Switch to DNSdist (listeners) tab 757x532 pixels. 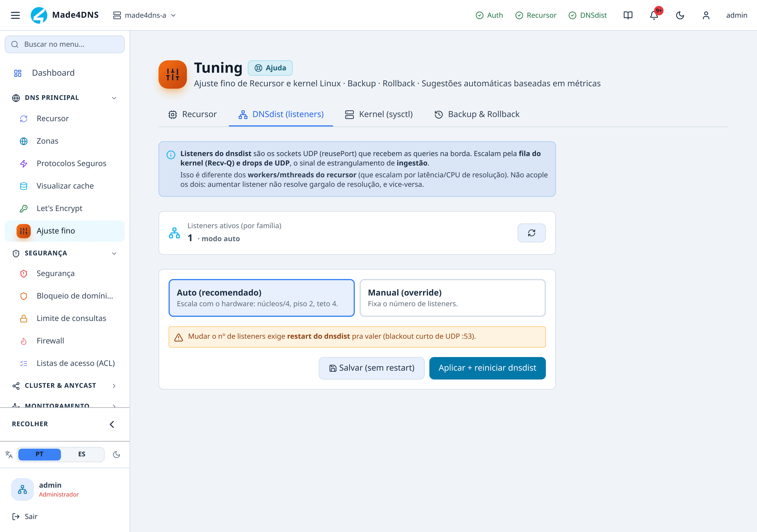pyautogui.click(x=281, y=114)
